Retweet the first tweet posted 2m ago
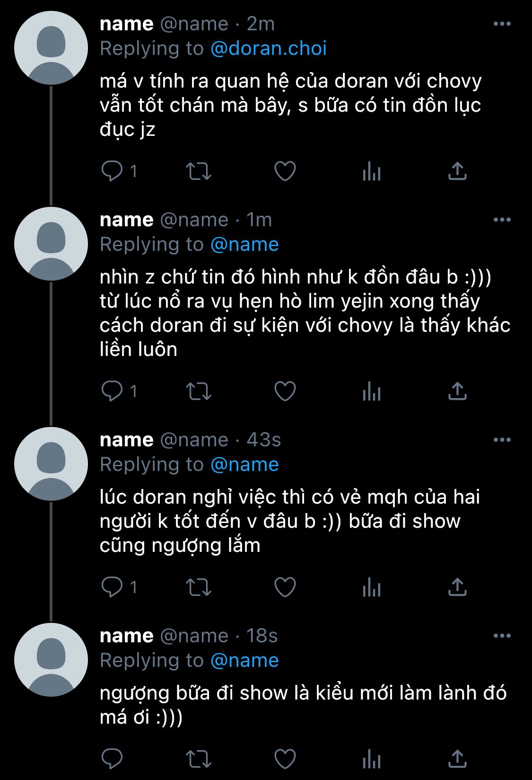 pyautogui.click(x=198, y=171)
